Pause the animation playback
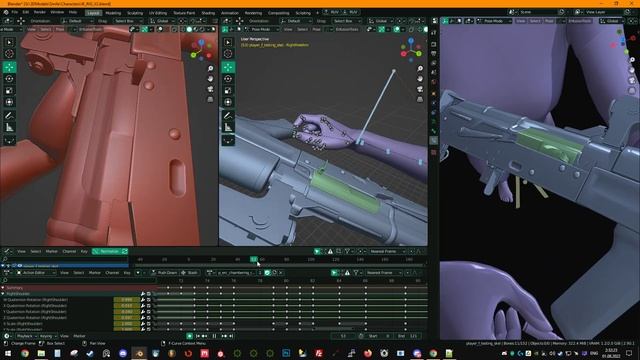Screen dimensions: 640x360 point(215,336)
